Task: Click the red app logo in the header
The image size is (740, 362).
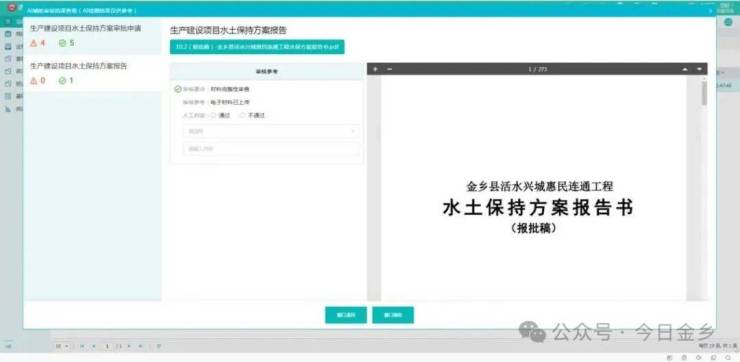Action: pyautogui.click(x=13, y=8)
